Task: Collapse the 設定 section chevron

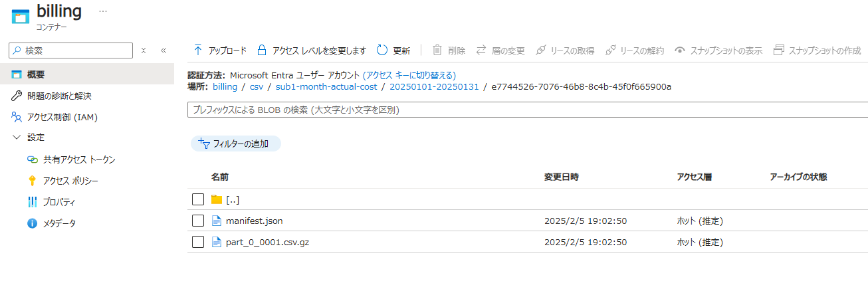Action: click(x=17, y=138)
